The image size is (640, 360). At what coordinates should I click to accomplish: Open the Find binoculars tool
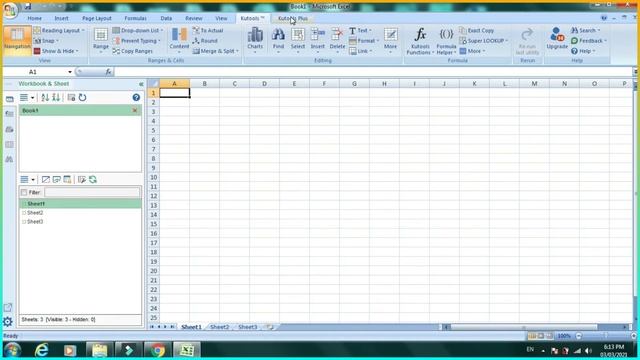pos(278,40)
